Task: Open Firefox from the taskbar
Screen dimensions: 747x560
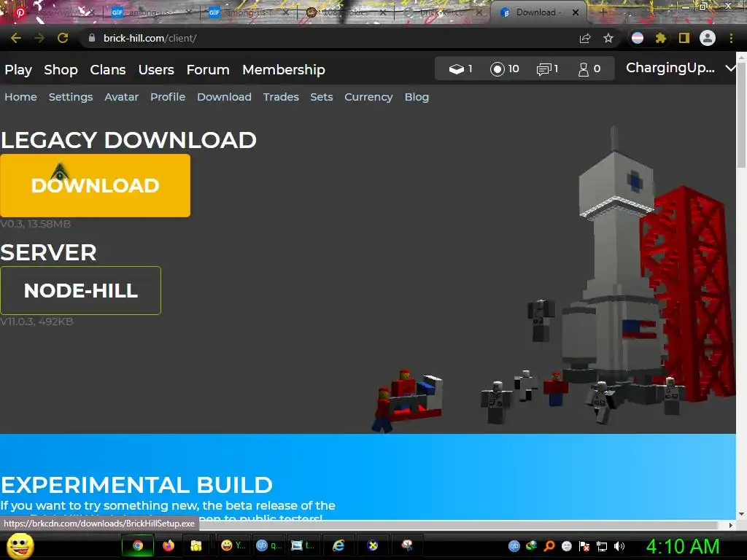Action: [x=169, y=545]
